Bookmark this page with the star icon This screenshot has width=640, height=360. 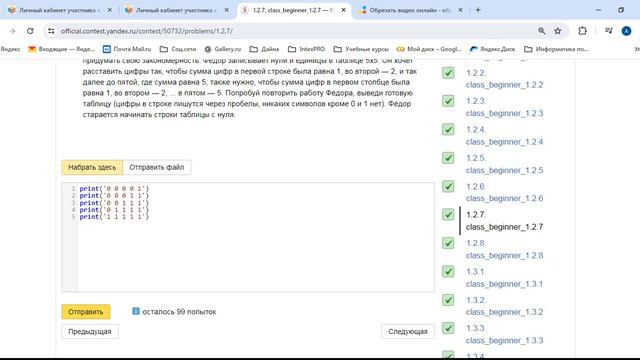(x=558, y=31)
